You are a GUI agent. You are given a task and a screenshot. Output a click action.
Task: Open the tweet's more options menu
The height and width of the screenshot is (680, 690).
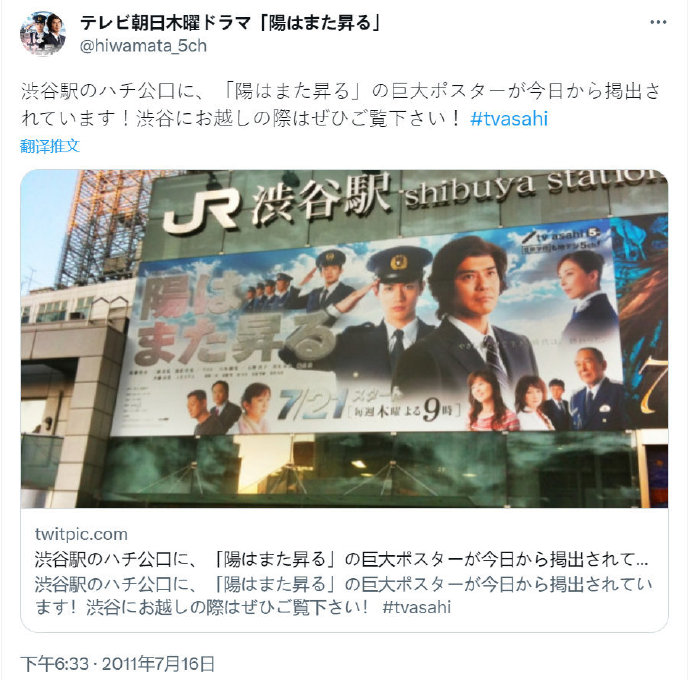658,22
